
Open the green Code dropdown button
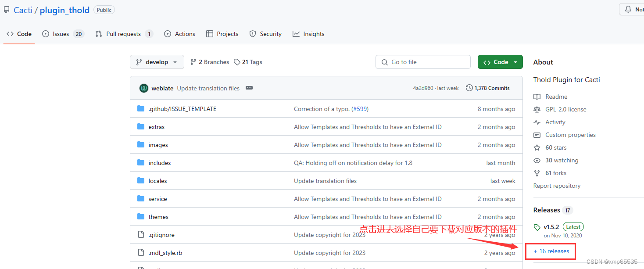tap(500, 62)
